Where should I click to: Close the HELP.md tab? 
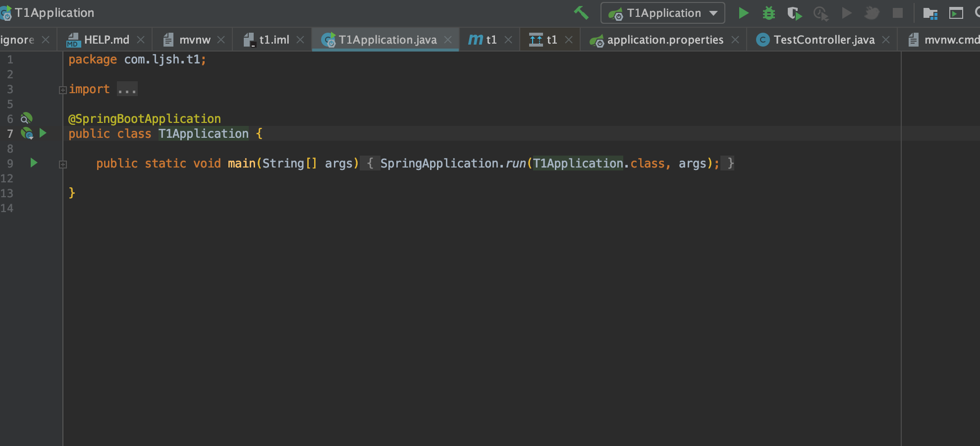[x=141, y=40]
